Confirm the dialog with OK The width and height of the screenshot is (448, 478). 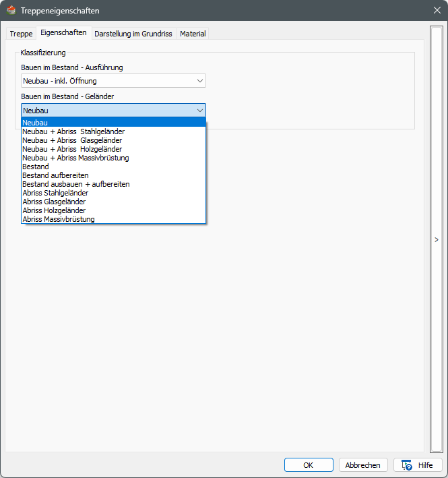pos(308,465)
